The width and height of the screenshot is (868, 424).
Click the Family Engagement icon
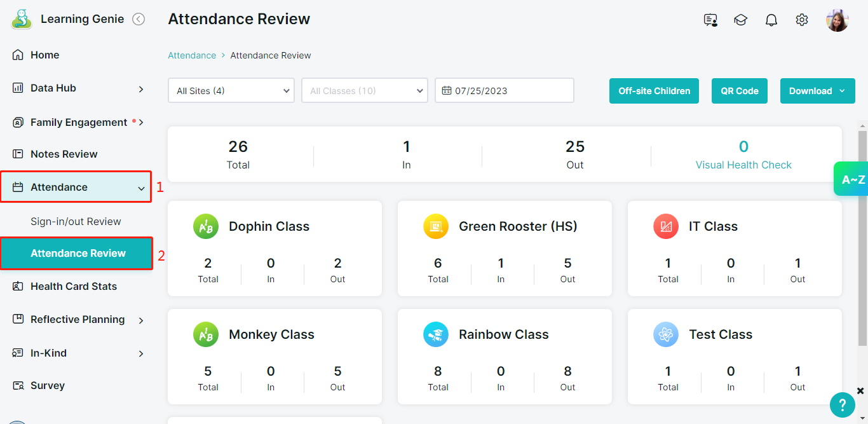click(18, 122)
